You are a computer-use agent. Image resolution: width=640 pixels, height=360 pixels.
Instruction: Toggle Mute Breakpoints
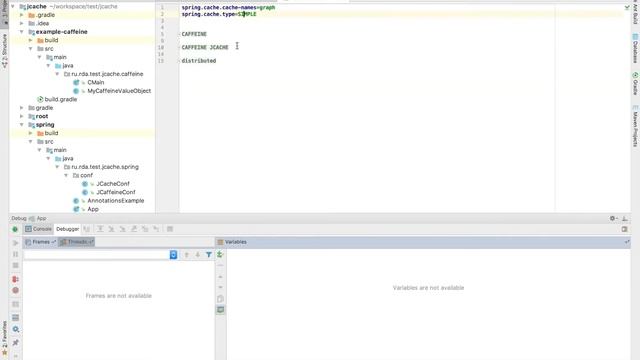pos(16,291)
